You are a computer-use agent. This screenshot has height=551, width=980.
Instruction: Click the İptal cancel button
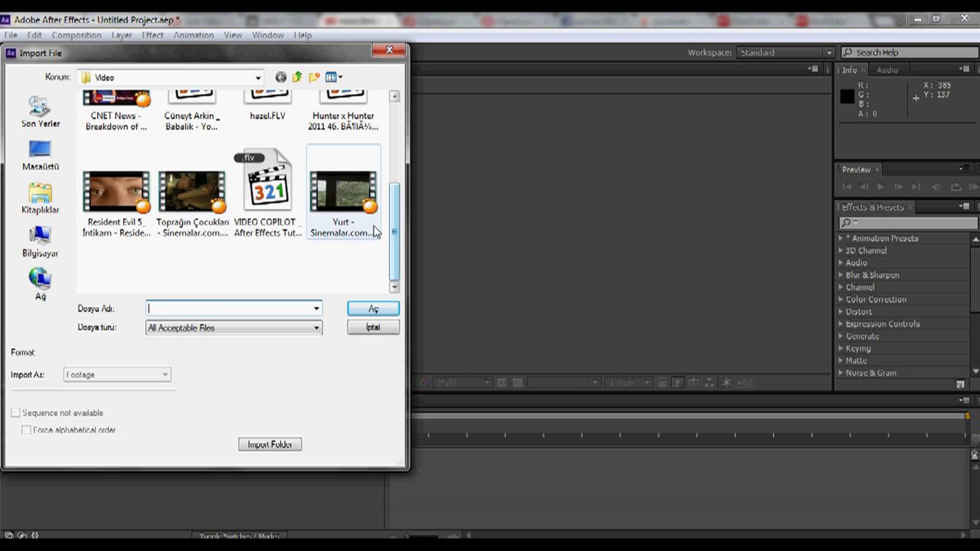click(x=373, y=327)
